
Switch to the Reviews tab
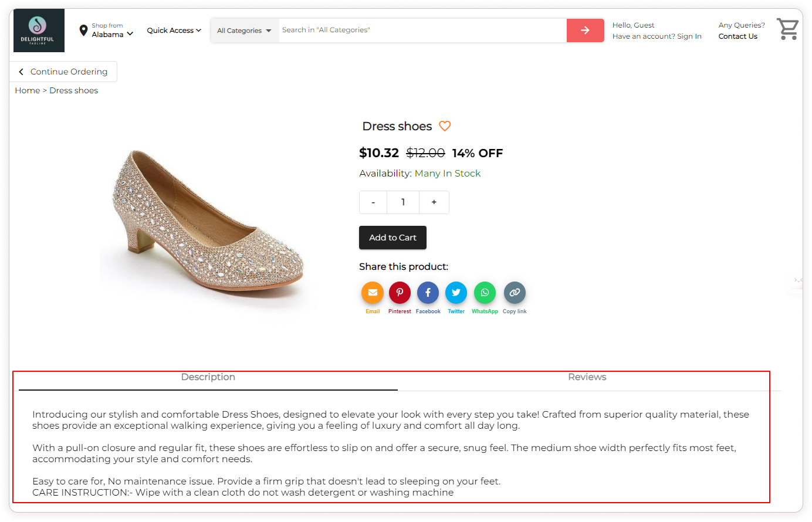(587, 377)
